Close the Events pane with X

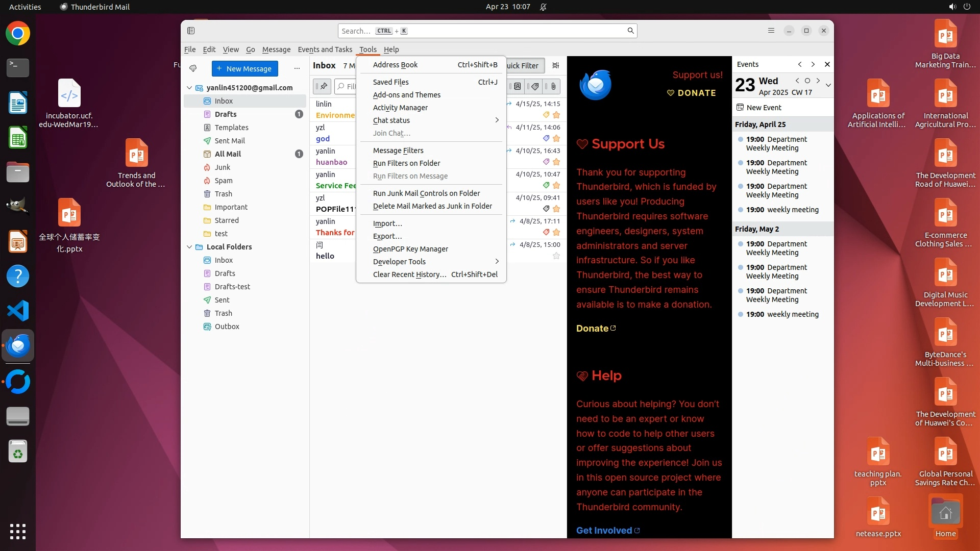point(827,64)
